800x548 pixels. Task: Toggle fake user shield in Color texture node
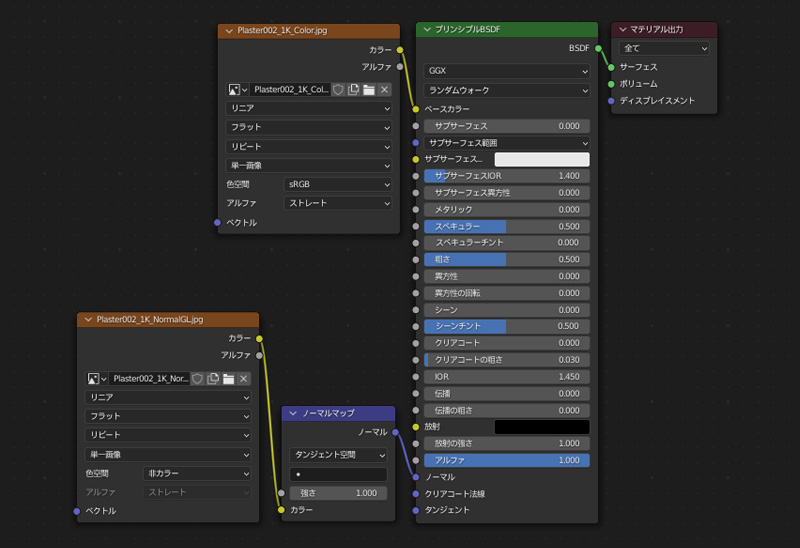[x=338, y=89]
